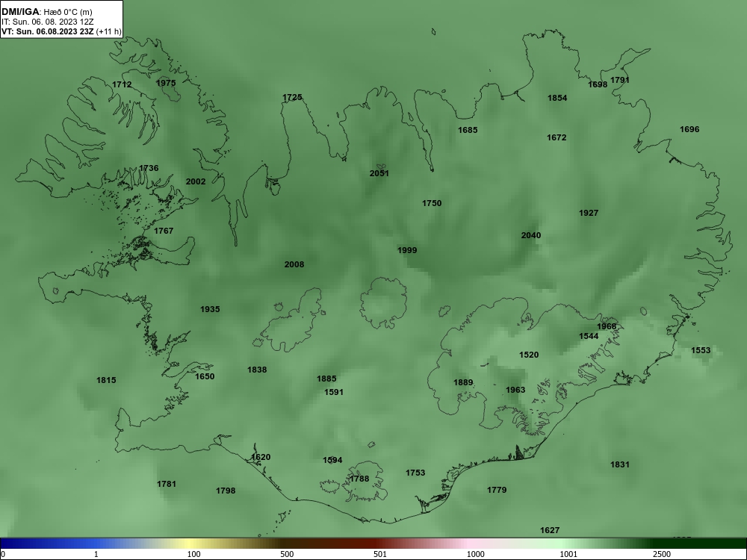The height and width of the screenshot is (560, 747).
Task: Select the 1591 height value
Action: tap(333, 393)
